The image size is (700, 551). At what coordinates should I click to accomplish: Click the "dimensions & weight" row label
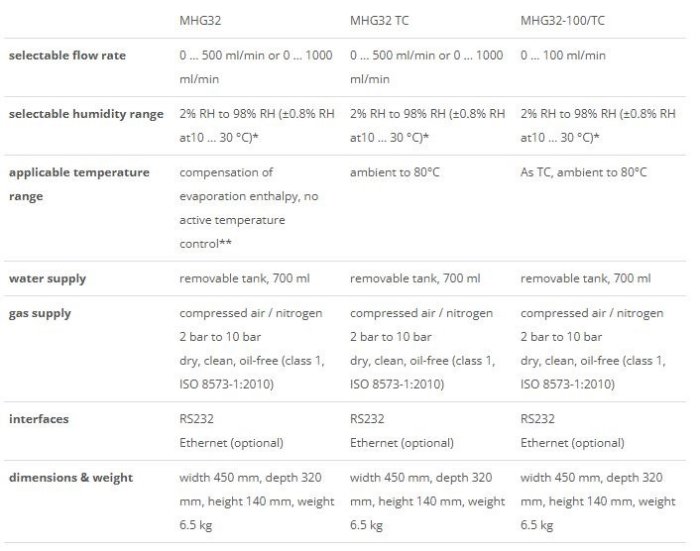coord(70,477)
